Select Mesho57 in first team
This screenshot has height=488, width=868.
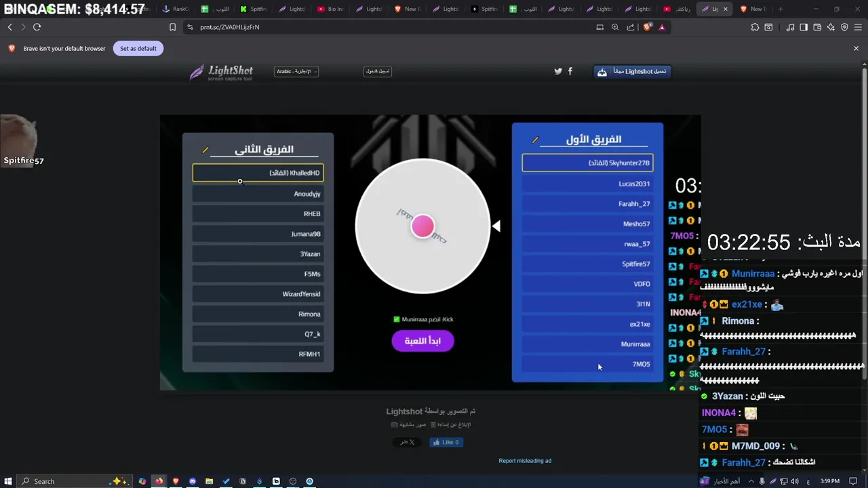[587, 224]
